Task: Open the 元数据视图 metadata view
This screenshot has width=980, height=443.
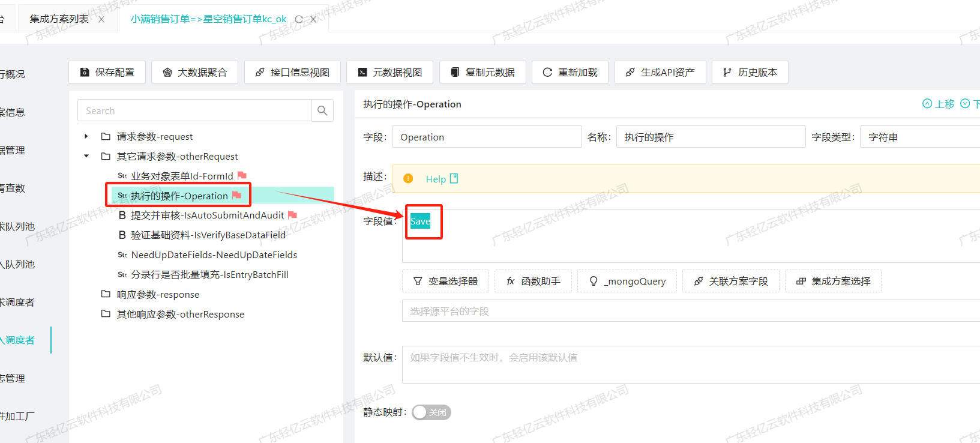Action: (390, 72)
